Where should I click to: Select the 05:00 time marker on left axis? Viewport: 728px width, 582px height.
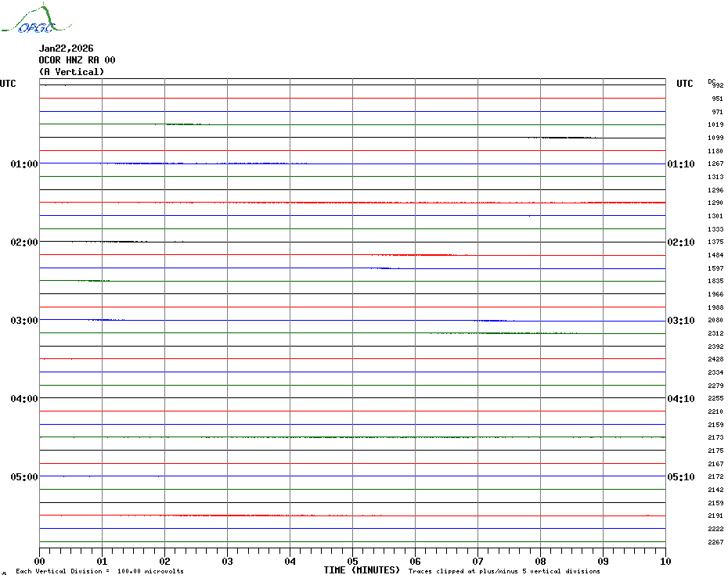click(24, 477)
